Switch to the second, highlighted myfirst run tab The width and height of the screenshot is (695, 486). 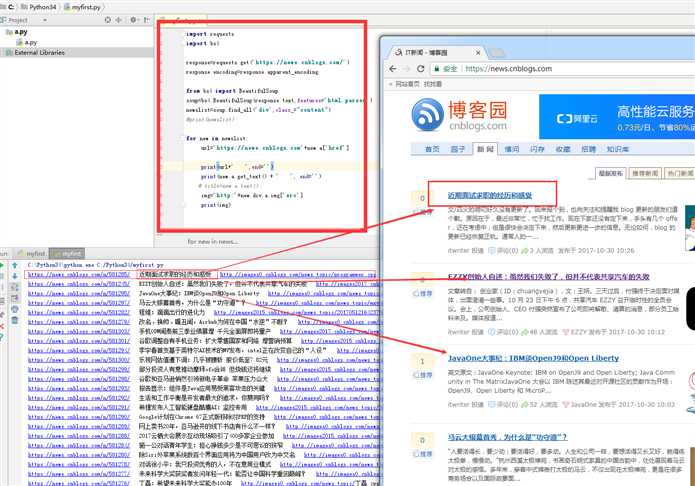[67, 254]
